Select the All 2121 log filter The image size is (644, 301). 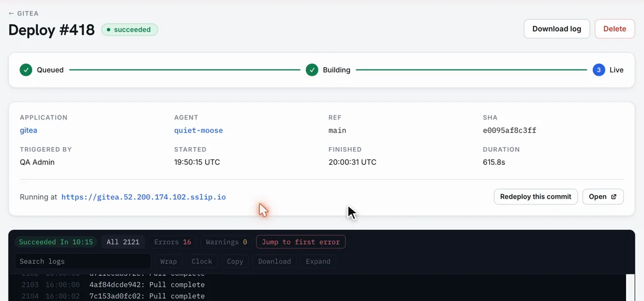point(123,242)
